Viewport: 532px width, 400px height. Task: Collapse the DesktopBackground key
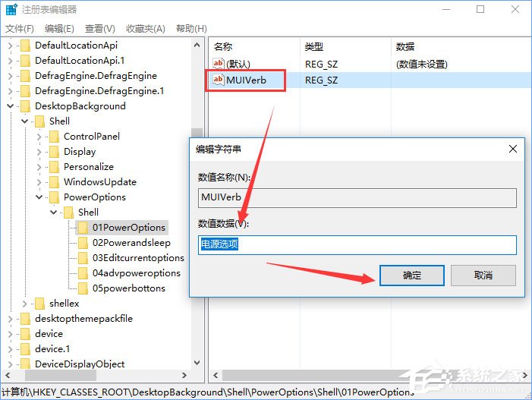(x=10, y=106)
